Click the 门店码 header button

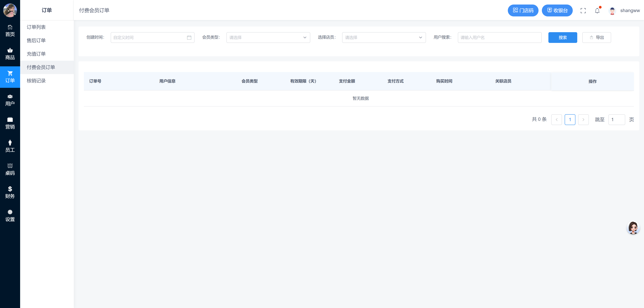click(x=523, y=11)
